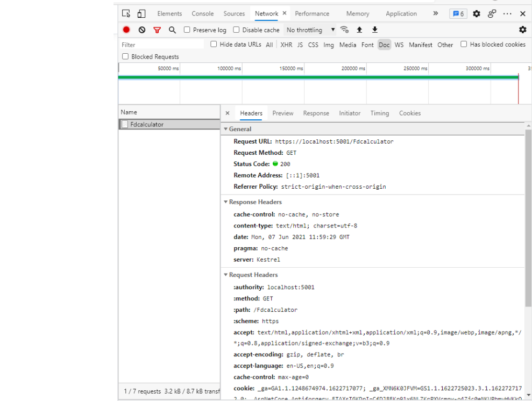532x401 pixels.
Task: Filter requests by Manifest type
Action: (420, 45)
